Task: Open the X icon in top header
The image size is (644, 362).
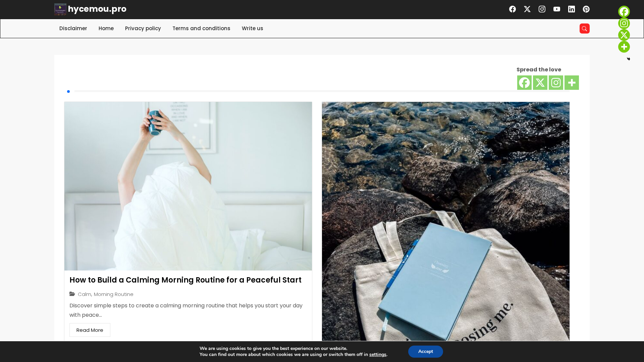Action: coord(527,9)
